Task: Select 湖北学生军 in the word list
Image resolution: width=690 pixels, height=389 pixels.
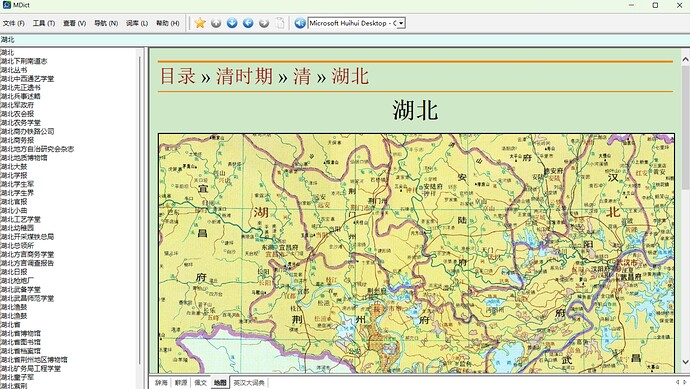Action: (x=17, y=184)
